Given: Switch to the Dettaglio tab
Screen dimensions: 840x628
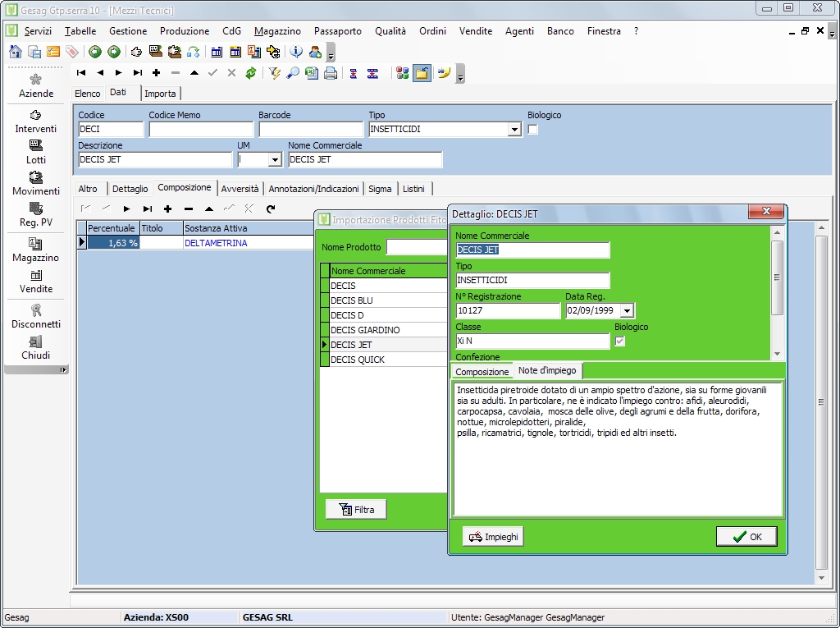Looking at the screenshot, I should point(130,189).
